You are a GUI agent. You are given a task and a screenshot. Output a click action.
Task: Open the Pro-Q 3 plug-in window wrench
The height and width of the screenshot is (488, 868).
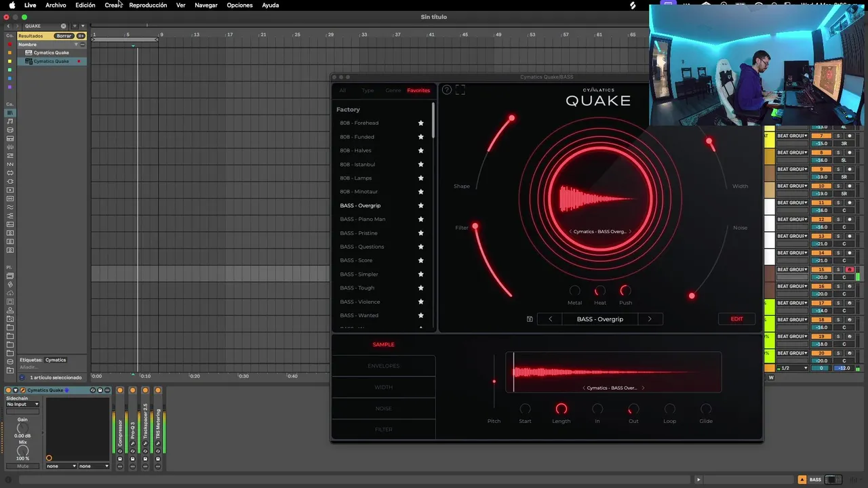(x=132, y=443)
